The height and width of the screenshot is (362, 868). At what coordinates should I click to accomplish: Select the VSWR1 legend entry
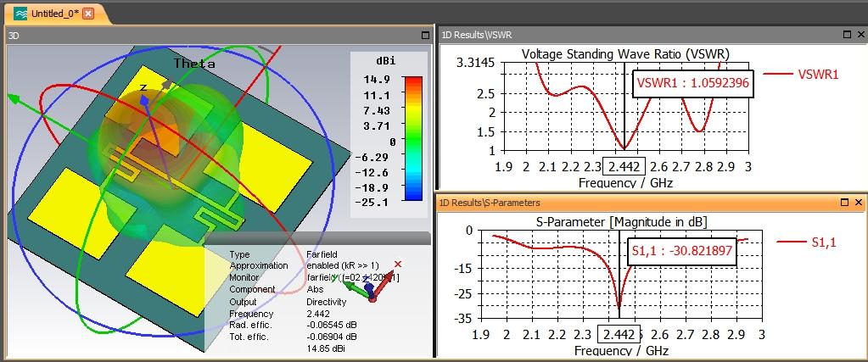[x=800, y=74]
